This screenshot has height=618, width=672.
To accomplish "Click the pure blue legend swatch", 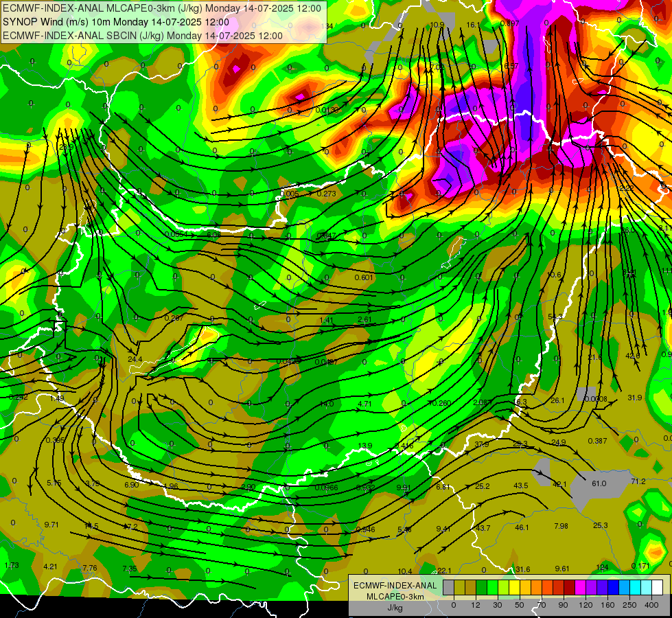I will click(x=613, y=587).
